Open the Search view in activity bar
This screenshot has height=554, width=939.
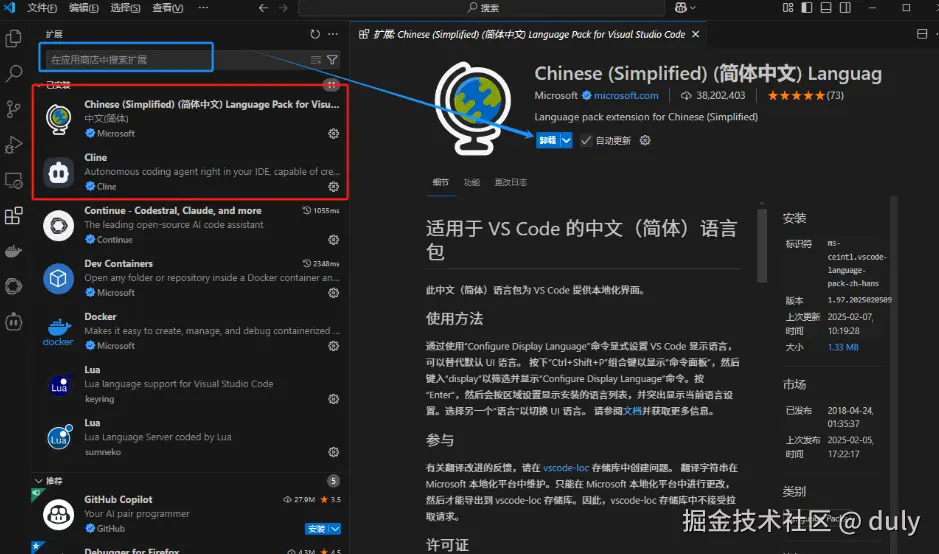click(13, 74)
